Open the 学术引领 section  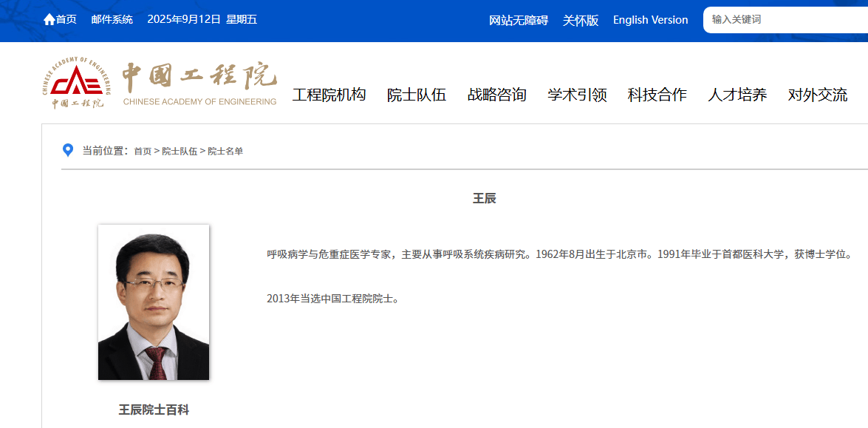click(x=577, y=95)
